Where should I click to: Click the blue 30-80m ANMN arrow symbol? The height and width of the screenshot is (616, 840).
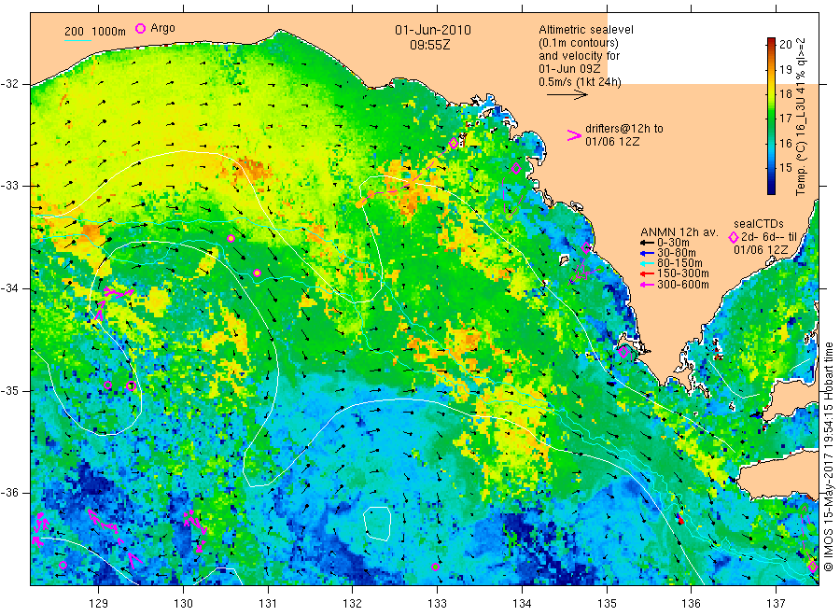(648, 253)
